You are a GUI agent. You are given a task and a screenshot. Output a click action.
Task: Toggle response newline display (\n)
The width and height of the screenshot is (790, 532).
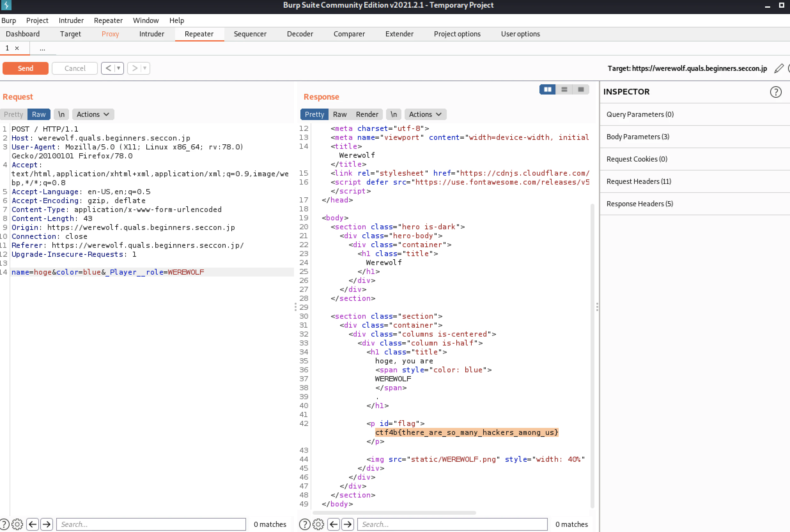click(x=393, y=114)
